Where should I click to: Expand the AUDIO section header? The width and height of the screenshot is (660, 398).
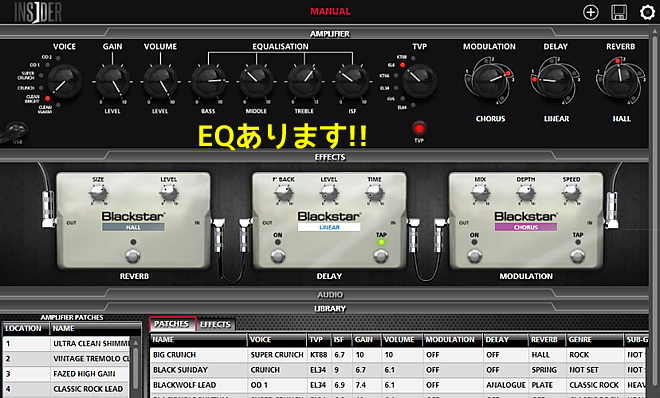point(330,295)
